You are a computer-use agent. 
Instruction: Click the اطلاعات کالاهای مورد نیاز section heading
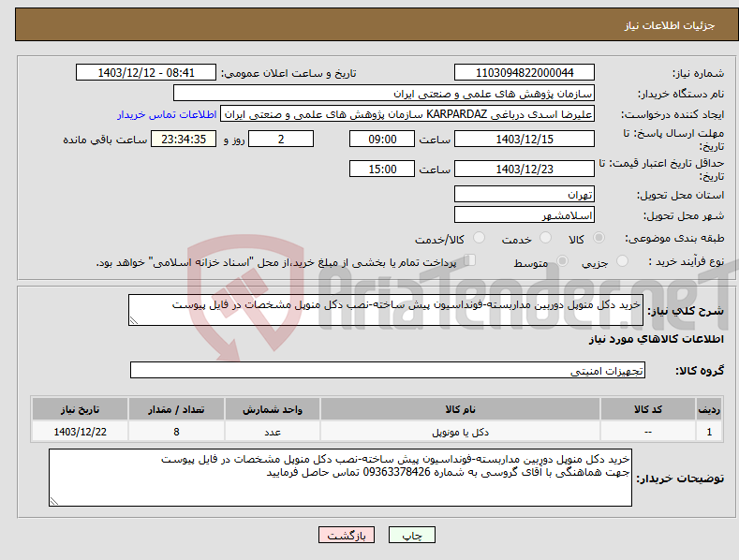tap(656, 339)
